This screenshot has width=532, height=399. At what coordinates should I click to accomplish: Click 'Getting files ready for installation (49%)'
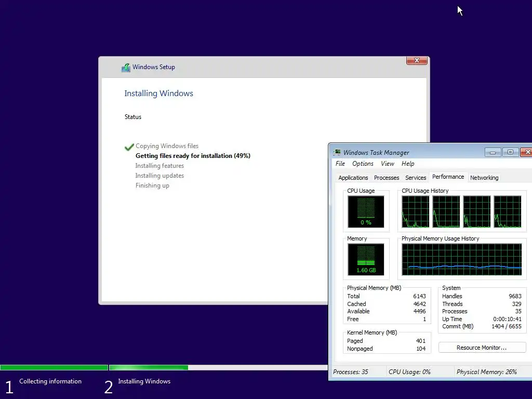point(193,156)
